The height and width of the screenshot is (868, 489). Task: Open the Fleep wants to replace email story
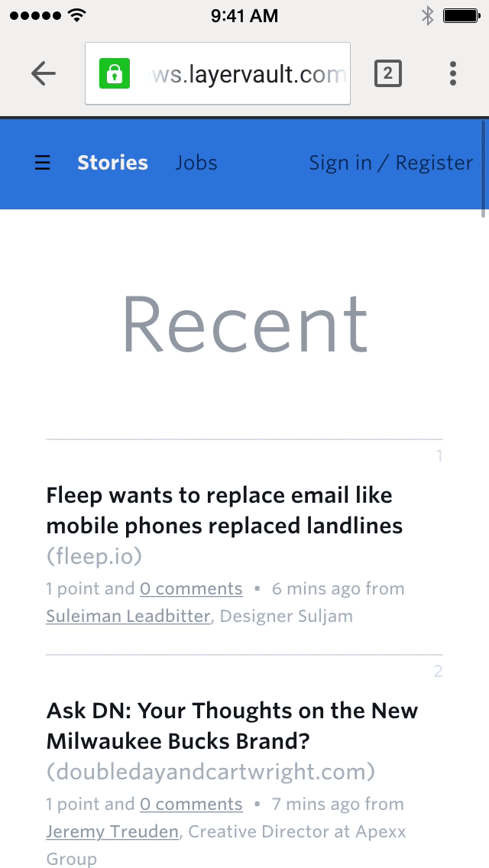click(224, 510)
